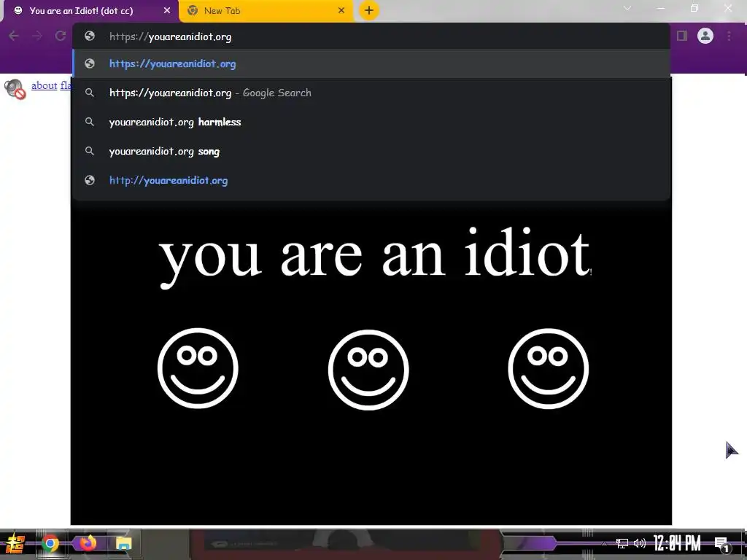Image resolution: width=747 pixels, height=560 pixels.
Task: Choose the 'https://youareanidiot.org - Google Search' suggestion
Action: click(371, 93)
